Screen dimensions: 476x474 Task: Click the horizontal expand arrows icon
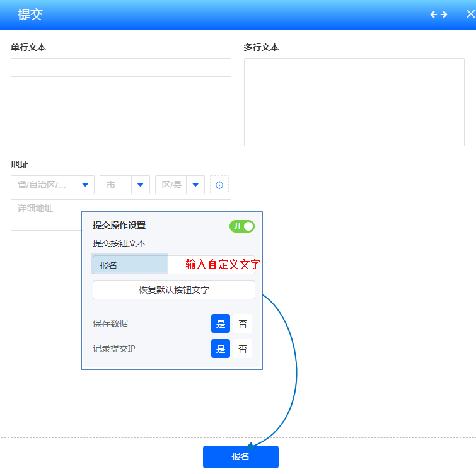pyautogui.click(x=439, y=14)
